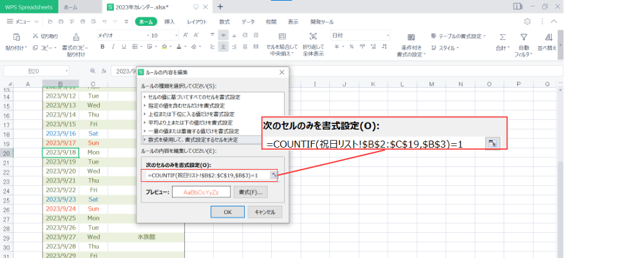Select the Format Painter (書式のコピー) tool
644x258 pixels.
pos(76,37)
